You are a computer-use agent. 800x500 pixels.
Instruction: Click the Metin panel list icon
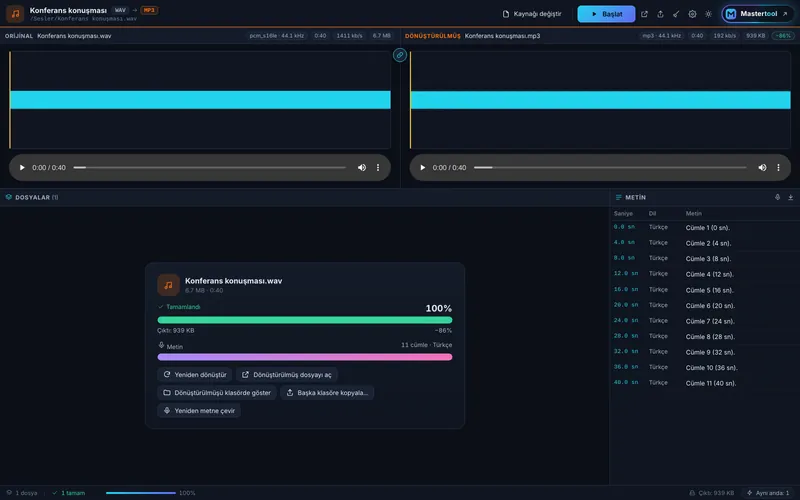click(618, 197)
